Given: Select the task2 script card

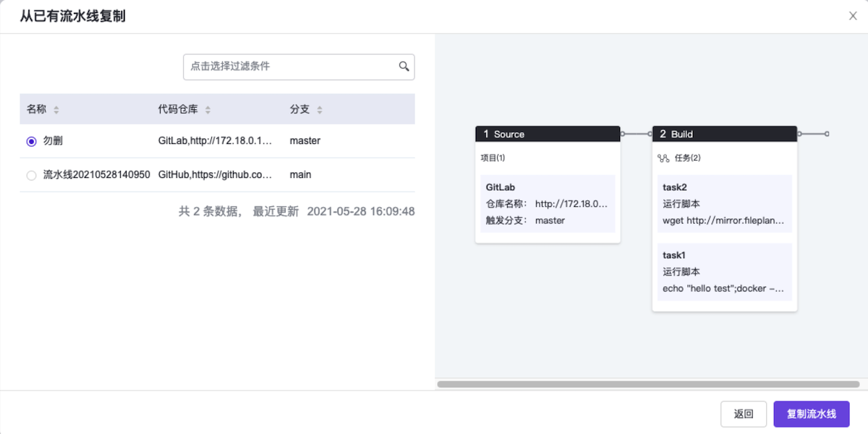Looking at the screenshot, I should pos(724,203).
